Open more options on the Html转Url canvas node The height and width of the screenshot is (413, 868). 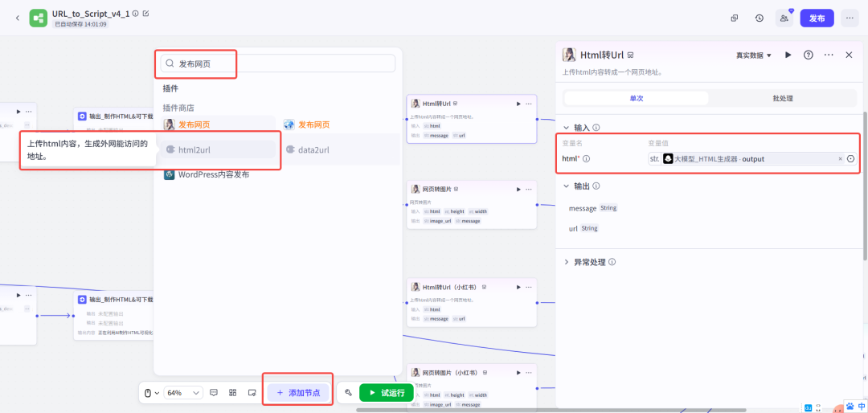529,104
